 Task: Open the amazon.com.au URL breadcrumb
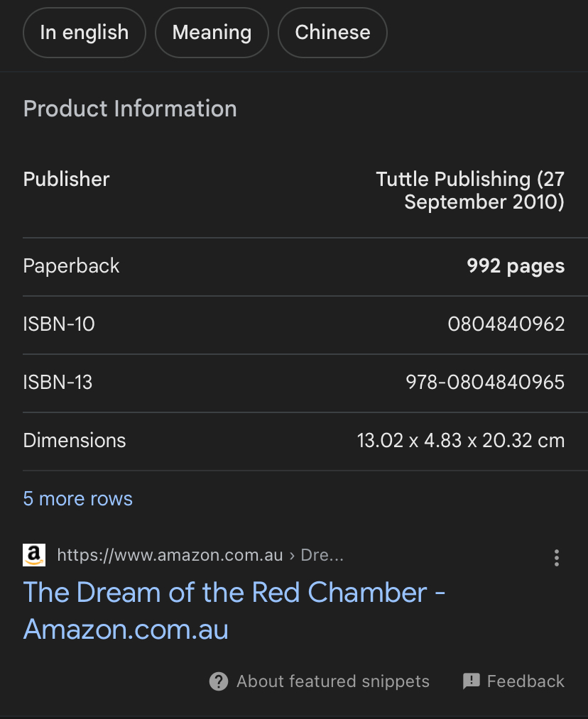[x=200, y=555]
